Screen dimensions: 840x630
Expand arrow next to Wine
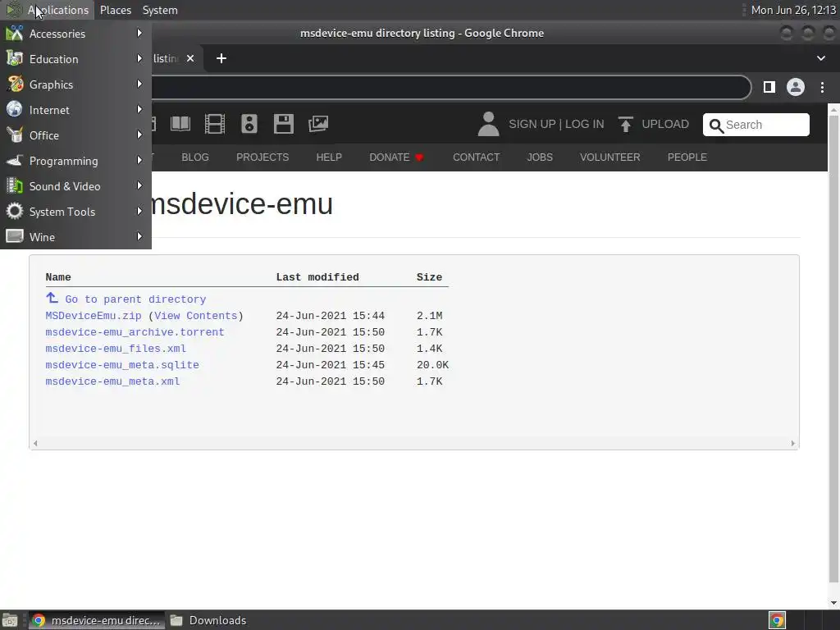[x=139, y=236]
